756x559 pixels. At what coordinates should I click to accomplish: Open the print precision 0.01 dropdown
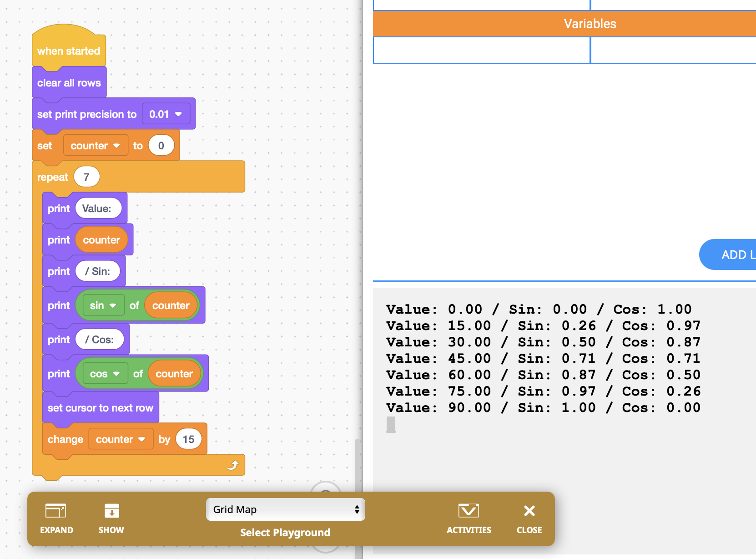[166, 114]
